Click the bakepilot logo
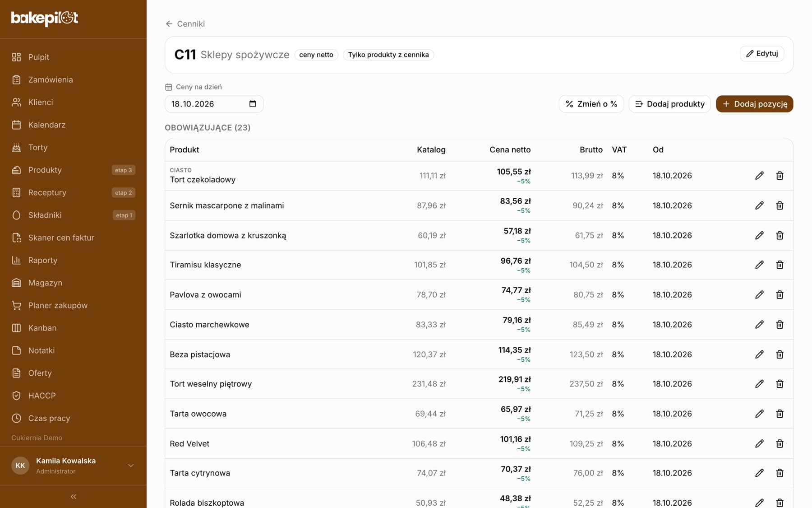812x508 pixels. click(x=45, y=18)
